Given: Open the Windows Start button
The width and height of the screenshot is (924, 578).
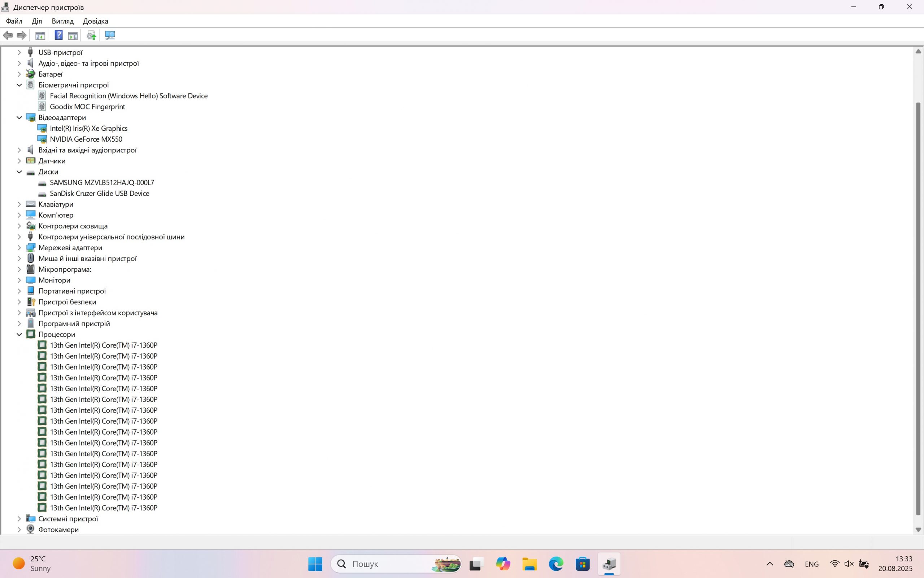Looking at the screenshot, I should point(315,564).
